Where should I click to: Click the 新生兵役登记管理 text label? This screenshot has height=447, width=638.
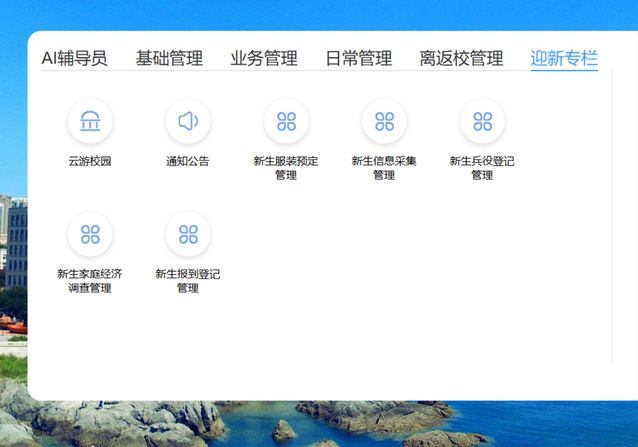[482, 168]
